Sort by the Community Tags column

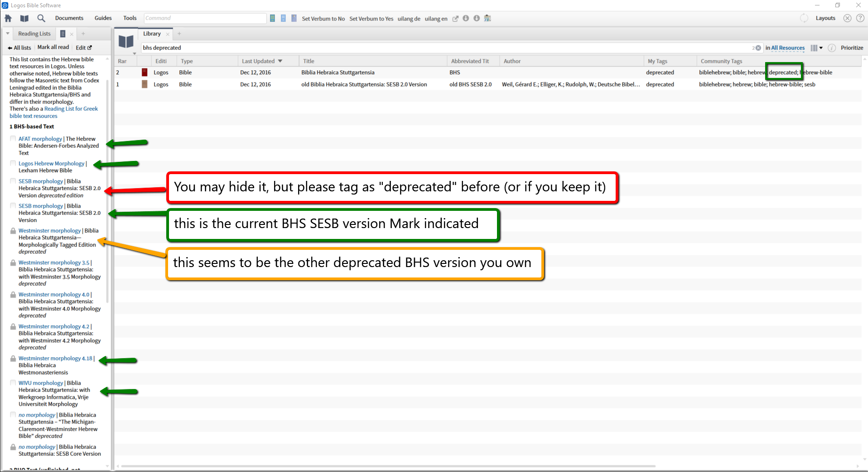(778, 61)
